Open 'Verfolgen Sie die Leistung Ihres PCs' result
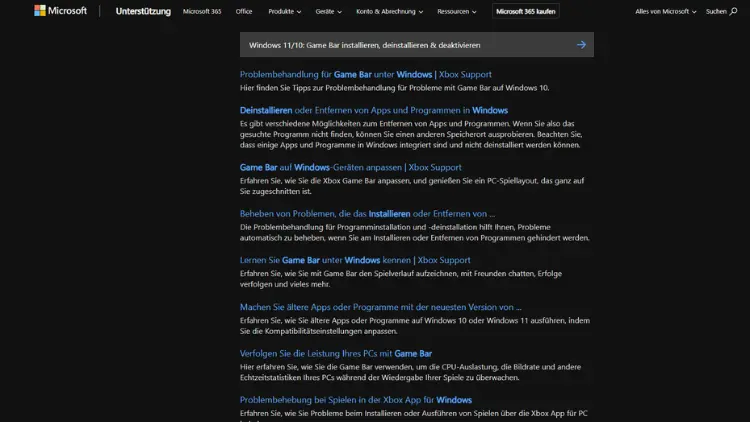750x422 pixels. pos(336,353)
